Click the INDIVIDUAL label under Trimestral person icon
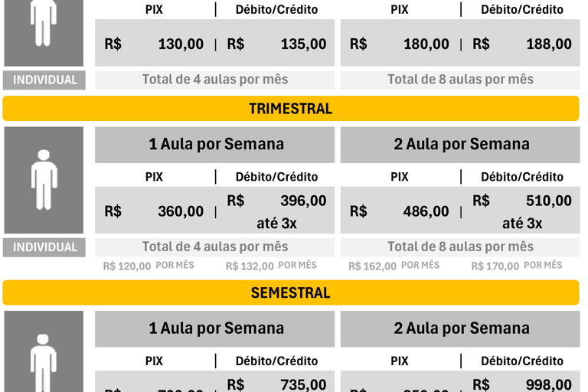The image size is (588, 392). [x=44, y=247]
